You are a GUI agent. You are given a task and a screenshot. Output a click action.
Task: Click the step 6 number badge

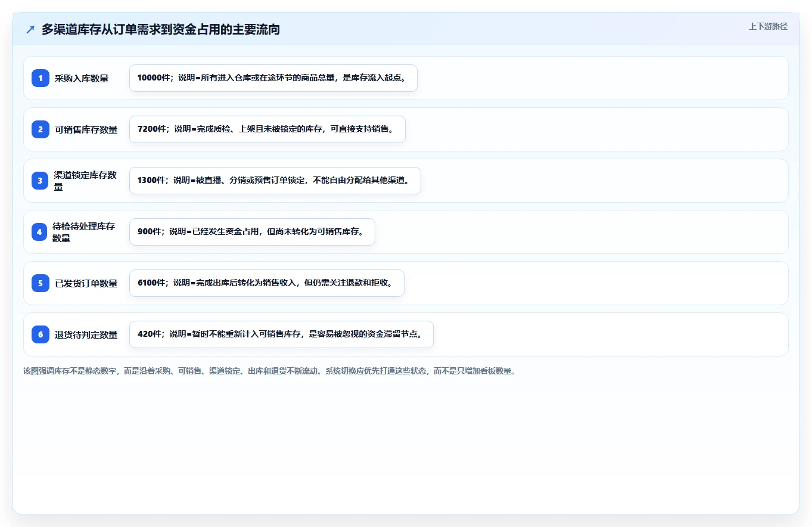[x=41, y=334]
